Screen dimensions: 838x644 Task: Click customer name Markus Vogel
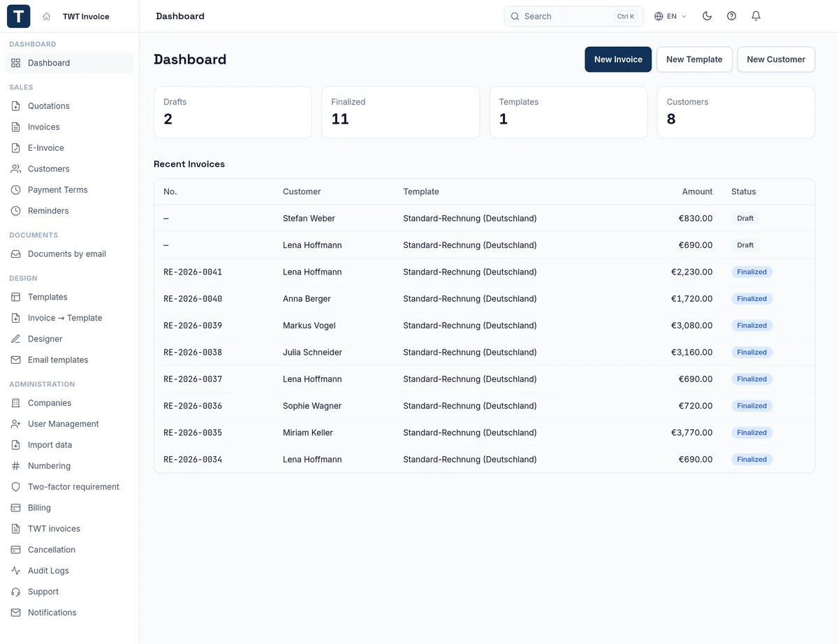tap(309, 325)
